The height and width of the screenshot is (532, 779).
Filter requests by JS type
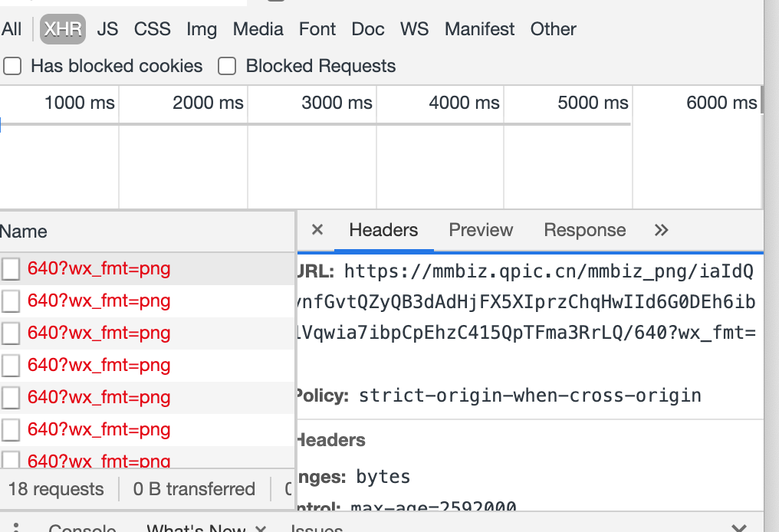click(108, 29)
